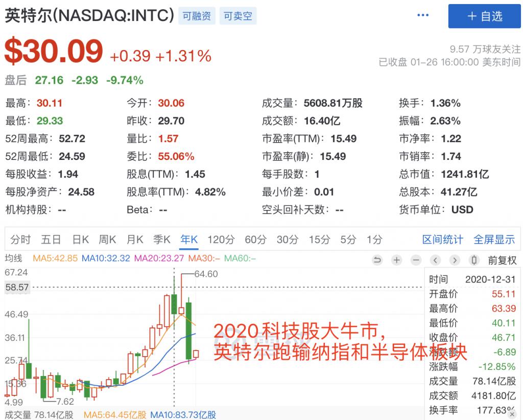
Task: Click the current price $30.09
Action: (54, 51)
